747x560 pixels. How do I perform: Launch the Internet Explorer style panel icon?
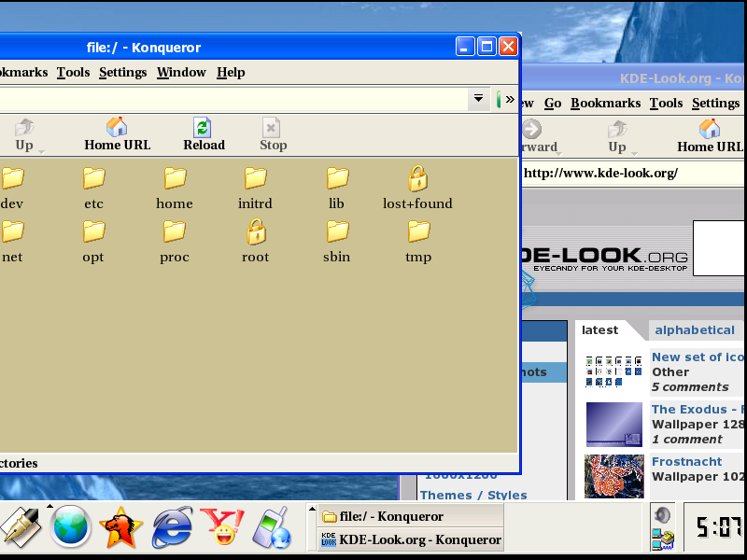click(172, 527)
